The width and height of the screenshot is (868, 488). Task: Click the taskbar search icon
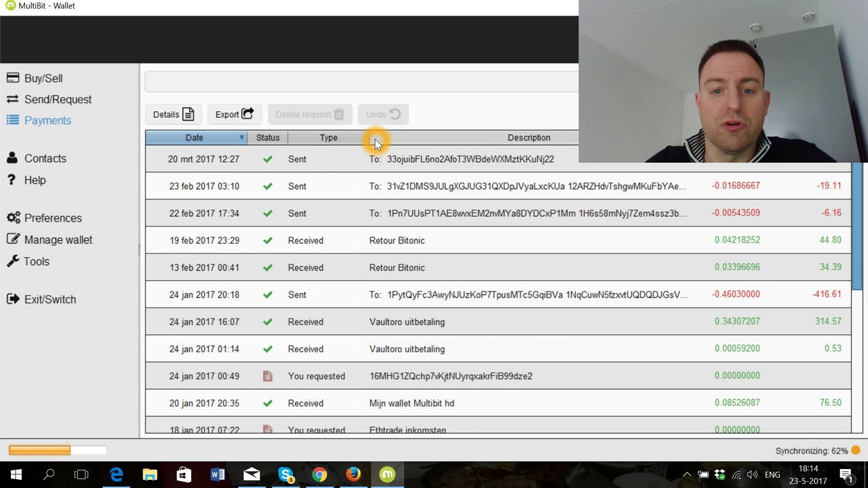(49, 474)
